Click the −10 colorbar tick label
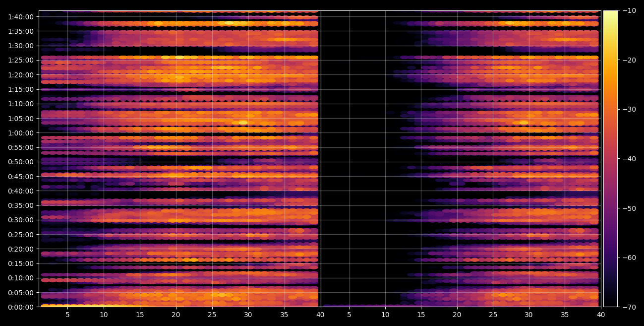This screenshot has height=326, width=644. [x=629, y=10]
